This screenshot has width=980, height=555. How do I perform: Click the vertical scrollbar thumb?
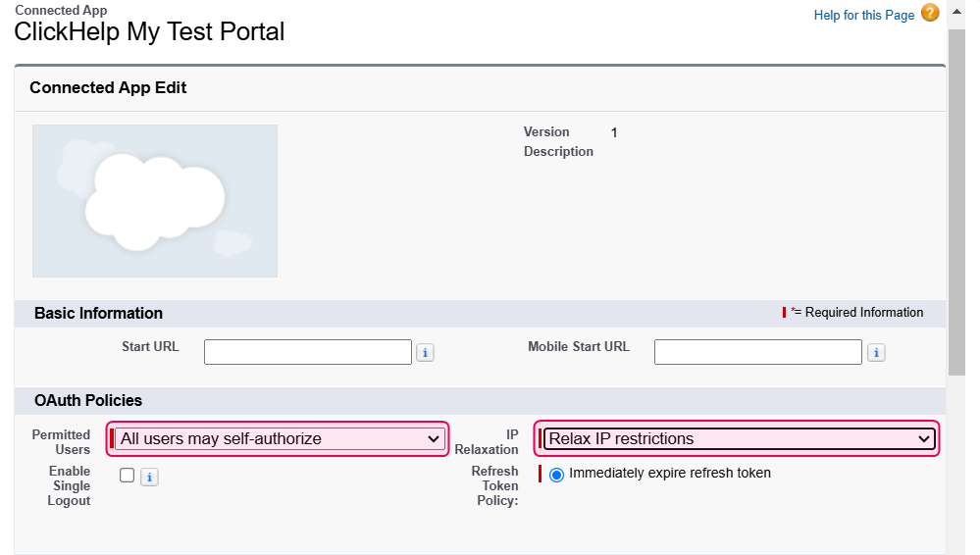tap(956, 202)
